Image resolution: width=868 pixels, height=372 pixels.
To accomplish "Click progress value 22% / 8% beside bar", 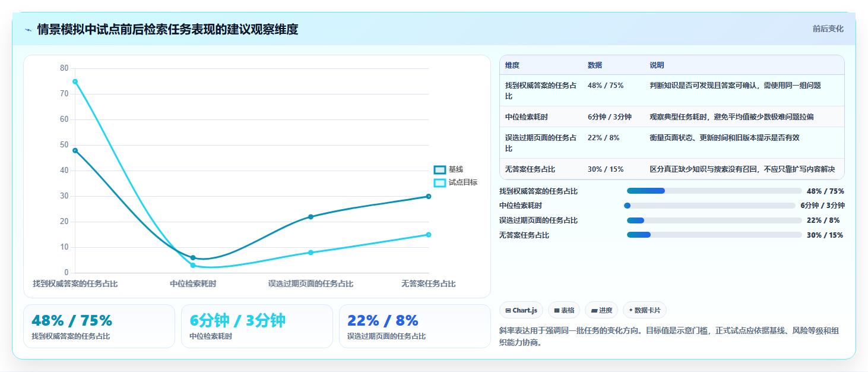I will point(823,220).
